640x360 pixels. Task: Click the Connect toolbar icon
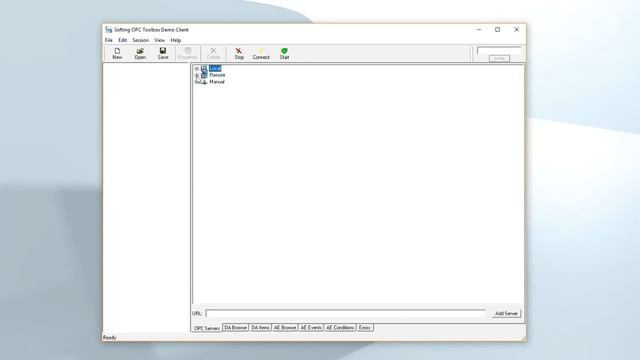coord(261,51)
